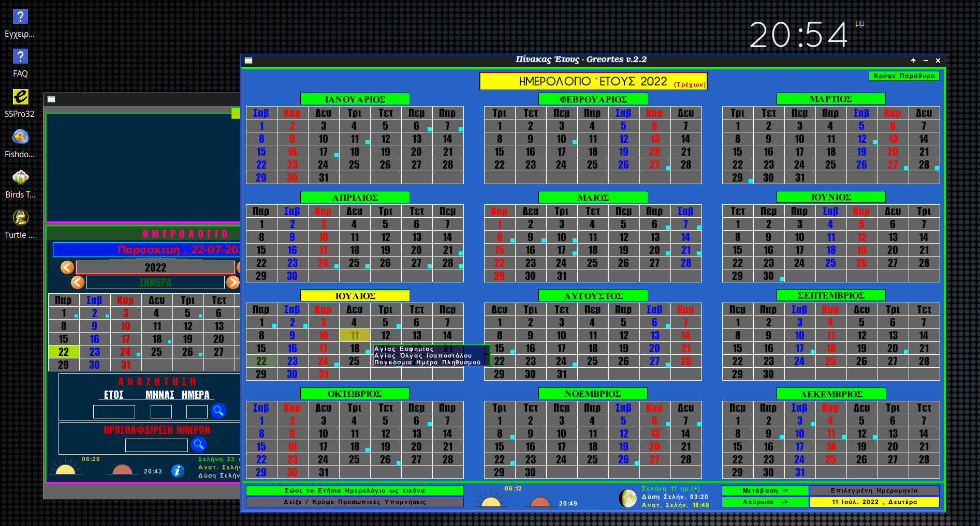Image resolution: width=980 pixels, height=526 pixels.
Task: Go to next month with arrow right of ΣΗΜΕΡΑ
Action: 233,282
